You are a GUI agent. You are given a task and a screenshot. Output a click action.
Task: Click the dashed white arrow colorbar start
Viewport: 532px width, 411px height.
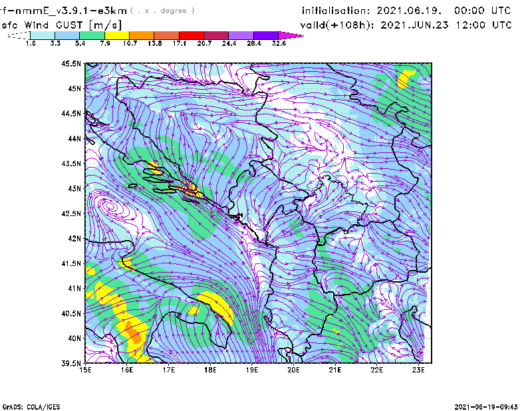19,35
